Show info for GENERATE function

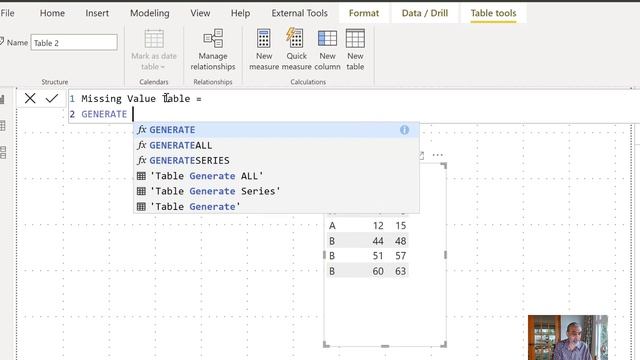[x=404, y=130]
